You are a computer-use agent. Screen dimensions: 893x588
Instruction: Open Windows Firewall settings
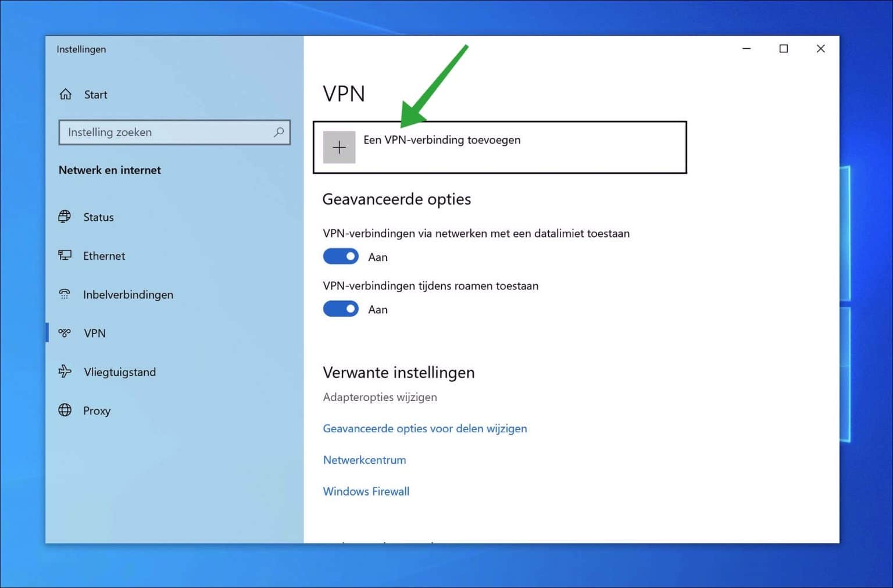pos(366,491)
